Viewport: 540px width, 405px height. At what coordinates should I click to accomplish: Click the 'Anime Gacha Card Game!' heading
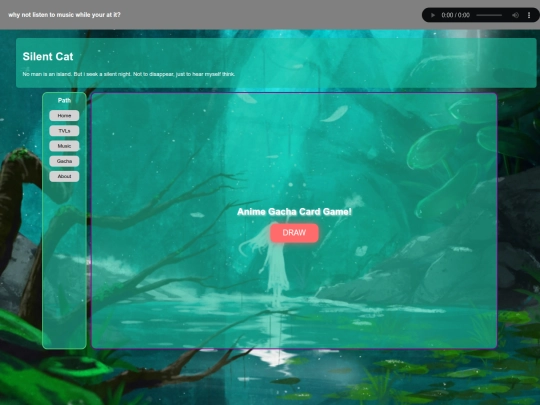coord(294,211)
